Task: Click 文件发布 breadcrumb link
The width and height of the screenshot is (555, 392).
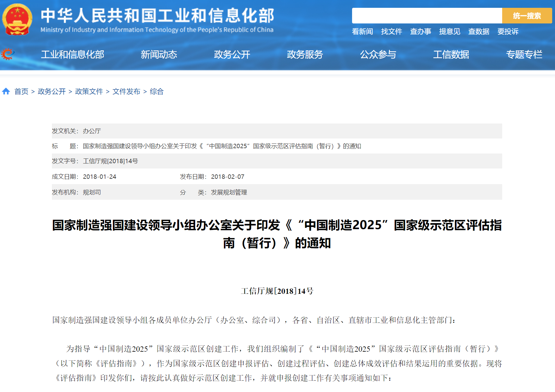Action: [x=126, y=92]
